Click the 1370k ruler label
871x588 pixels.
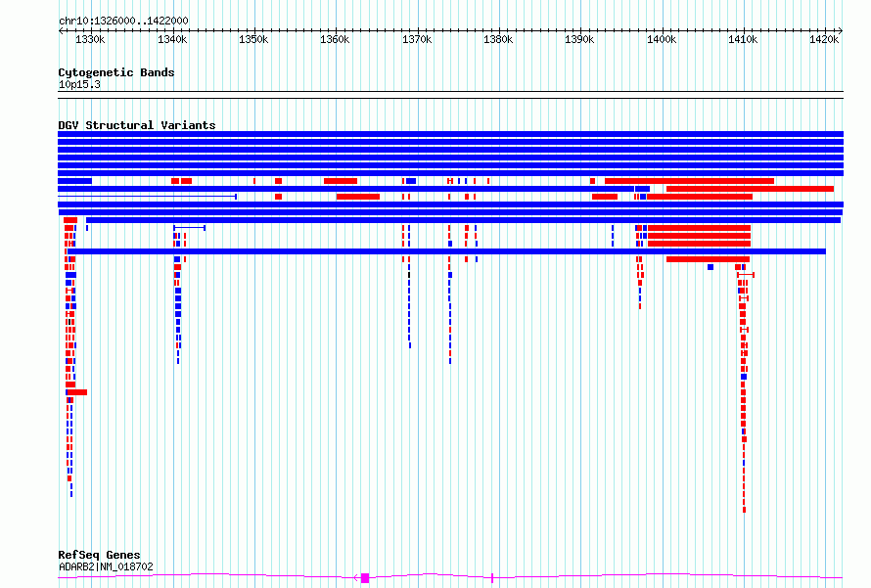coord(417,39)
